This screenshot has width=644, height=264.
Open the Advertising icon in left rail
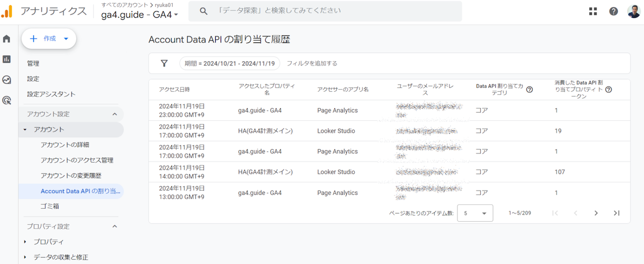pos(6,100)
